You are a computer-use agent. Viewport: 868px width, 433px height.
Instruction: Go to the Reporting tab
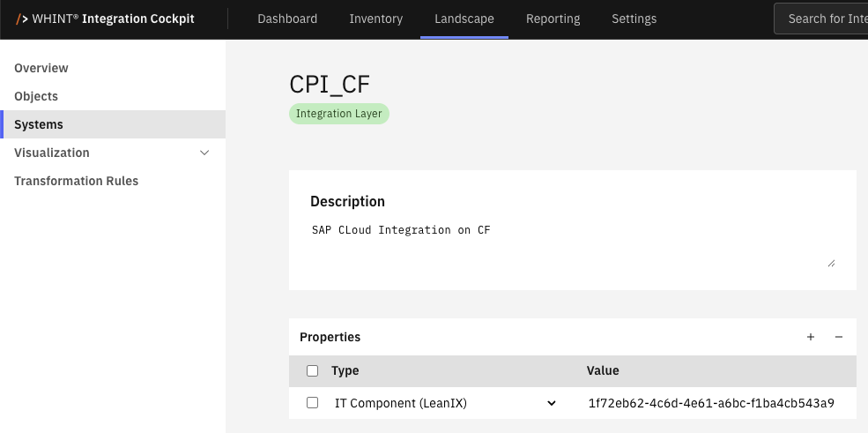point(553,19)
